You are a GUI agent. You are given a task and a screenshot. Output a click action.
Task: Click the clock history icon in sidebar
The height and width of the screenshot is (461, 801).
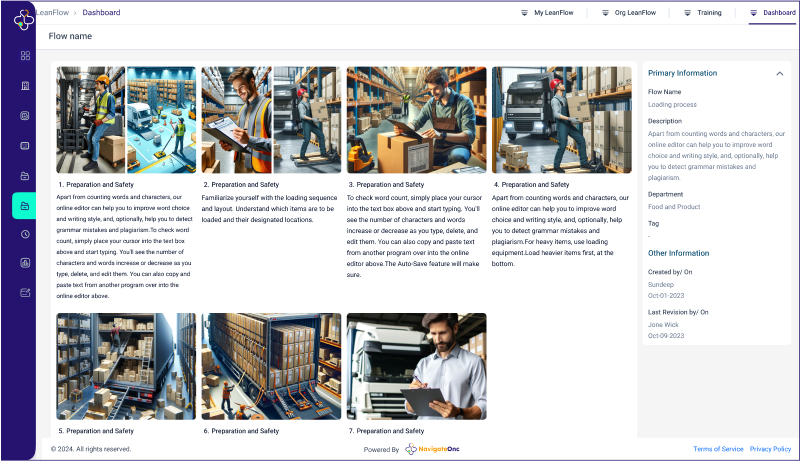click(x=25, y=234)
